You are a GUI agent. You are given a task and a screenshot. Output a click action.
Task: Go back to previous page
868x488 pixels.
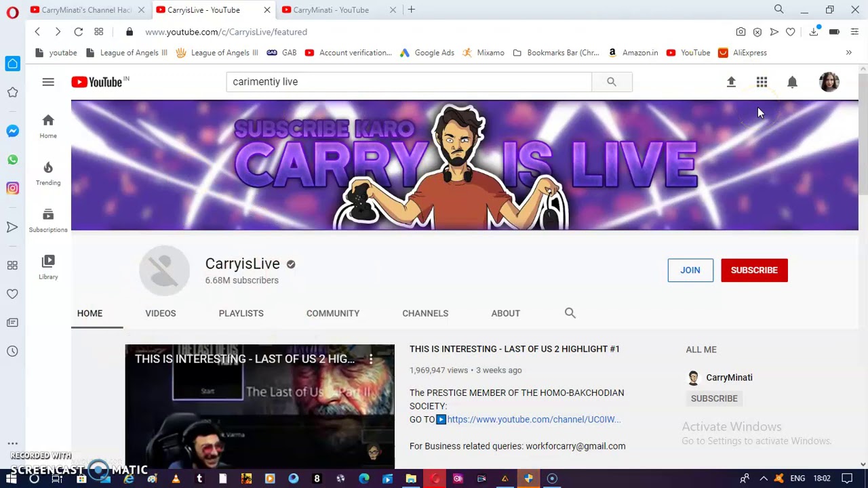point(37,32)
